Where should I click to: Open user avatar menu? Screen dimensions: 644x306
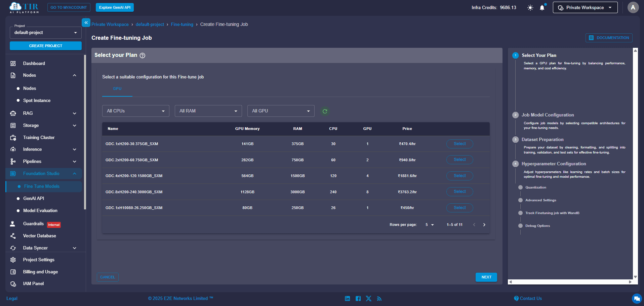coord(633,7)
